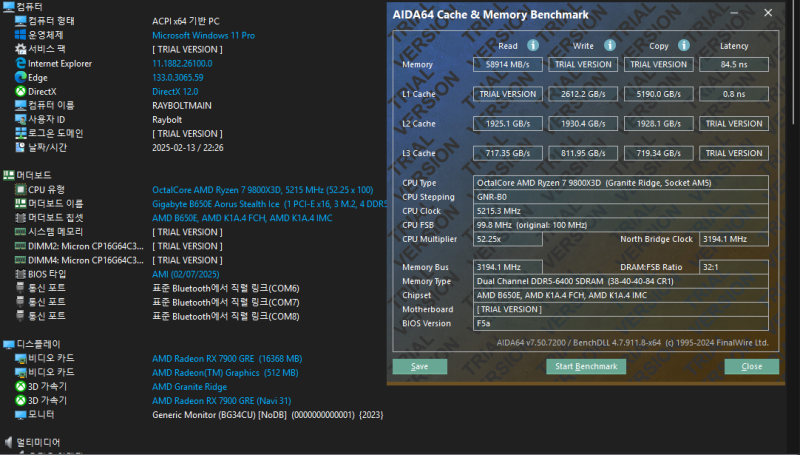The image size is (800, 455).
Task: Click the L3 Cache Write 811.95 GB/s field
Action: point(583,153)
